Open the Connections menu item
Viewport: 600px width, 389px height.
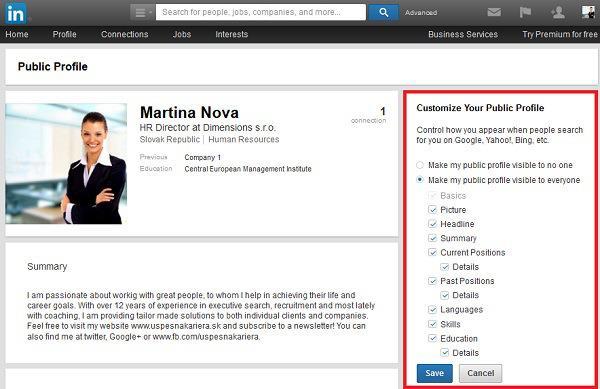coord(124,34)
